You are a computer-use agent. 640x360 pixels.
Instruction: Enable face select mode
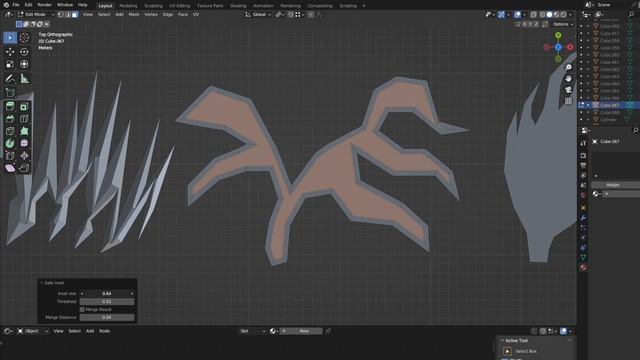pos(75,14)
